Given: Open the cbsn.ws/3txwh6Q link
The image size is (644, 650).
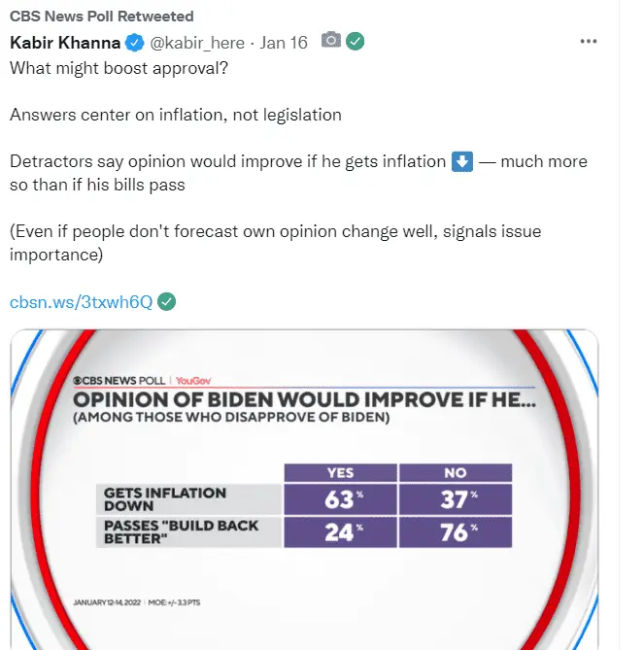Looking at the screenshot, I should 82,302.
